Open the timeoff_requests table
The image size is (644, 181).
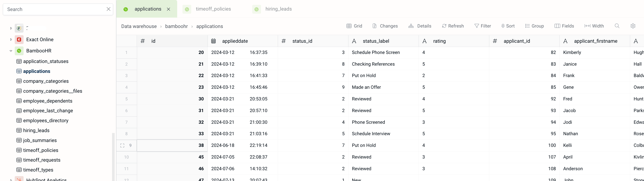[x=42, y=160]
